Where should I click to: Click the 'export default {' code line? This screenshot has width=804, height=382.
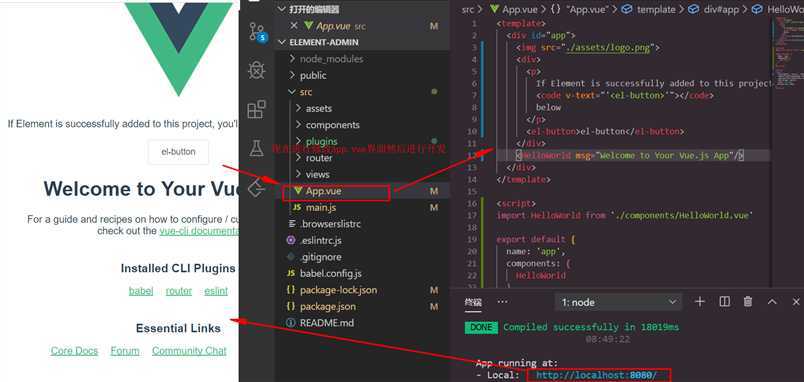(x=536, y=239)
